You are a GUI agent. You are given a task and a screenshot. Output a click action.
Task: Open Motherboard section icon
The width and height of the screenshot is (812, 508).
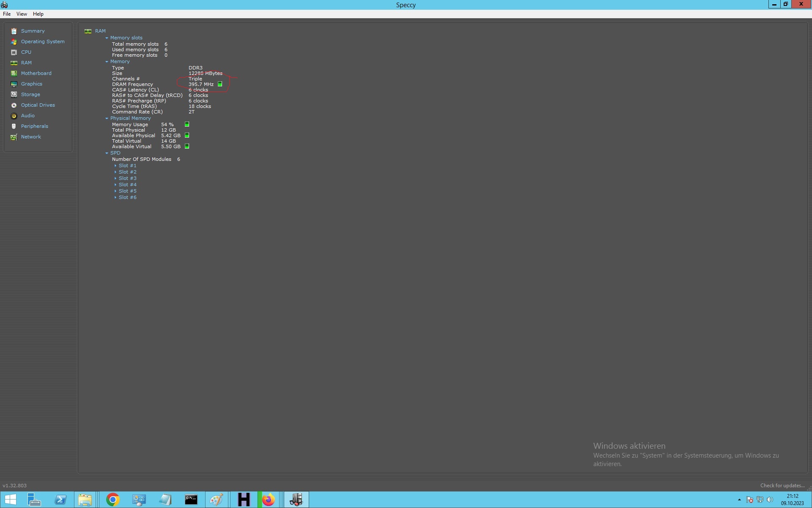click(x=14, y=73)
